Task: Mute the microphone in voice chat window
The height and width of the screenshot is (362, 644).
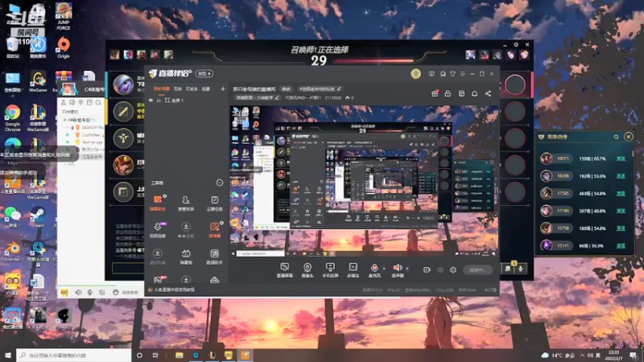Action: [89, 292]
